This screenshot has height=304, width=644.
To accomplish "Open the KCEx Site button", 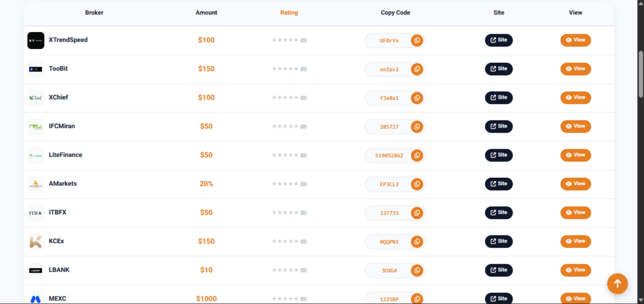I will coord(499,241).
